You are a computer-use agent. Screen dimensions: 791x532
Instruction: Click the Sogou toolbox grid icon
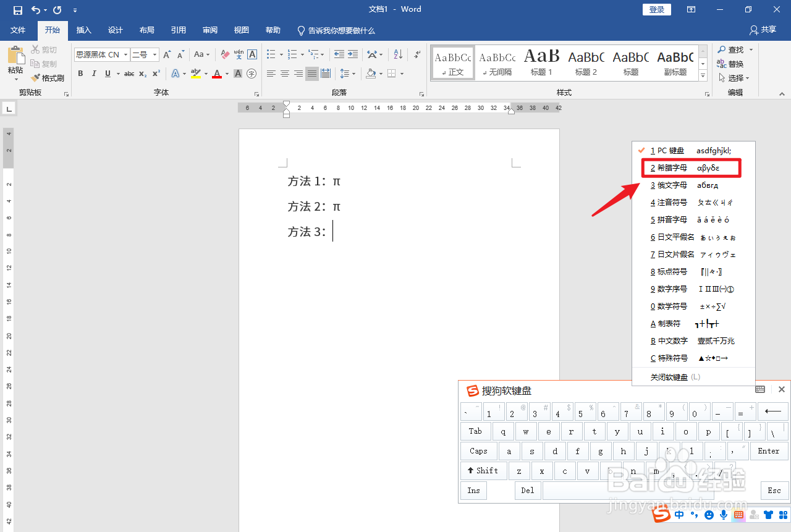[782, 515]
